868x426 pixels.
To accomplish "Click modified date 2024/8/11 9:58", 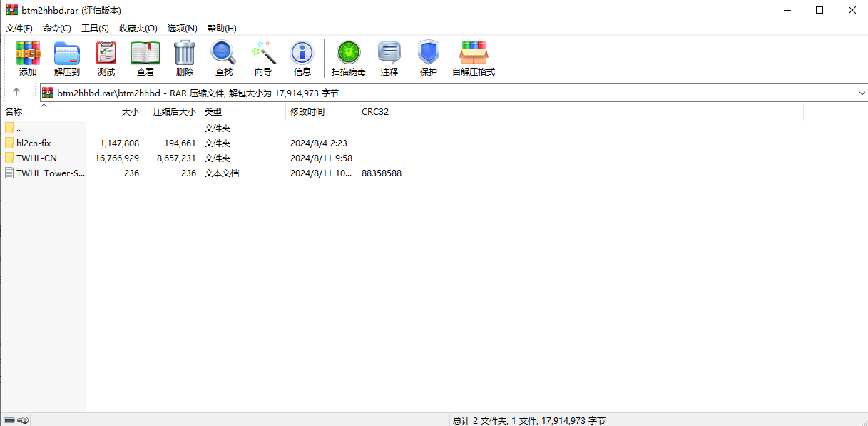I will pos(321,158).
